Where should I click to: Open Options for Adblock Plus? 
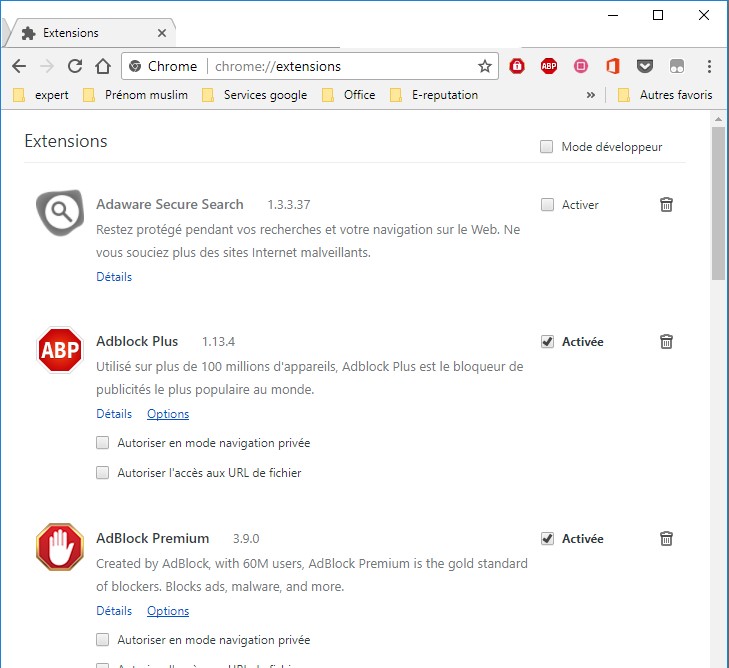(168, 414)
